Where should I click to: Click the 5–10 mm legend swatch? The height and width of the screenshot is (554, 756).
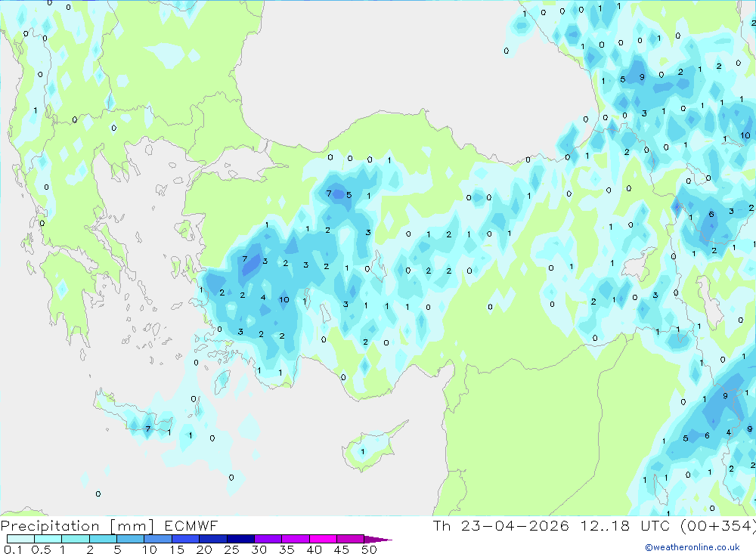coord(131,539)
